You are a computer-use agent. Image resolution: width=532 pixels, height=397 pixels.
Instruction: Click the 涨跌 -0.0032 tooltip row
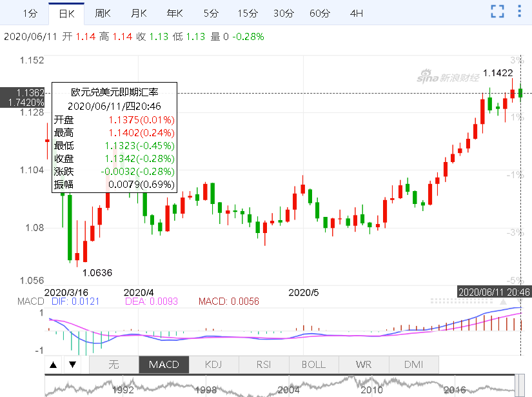114,172
